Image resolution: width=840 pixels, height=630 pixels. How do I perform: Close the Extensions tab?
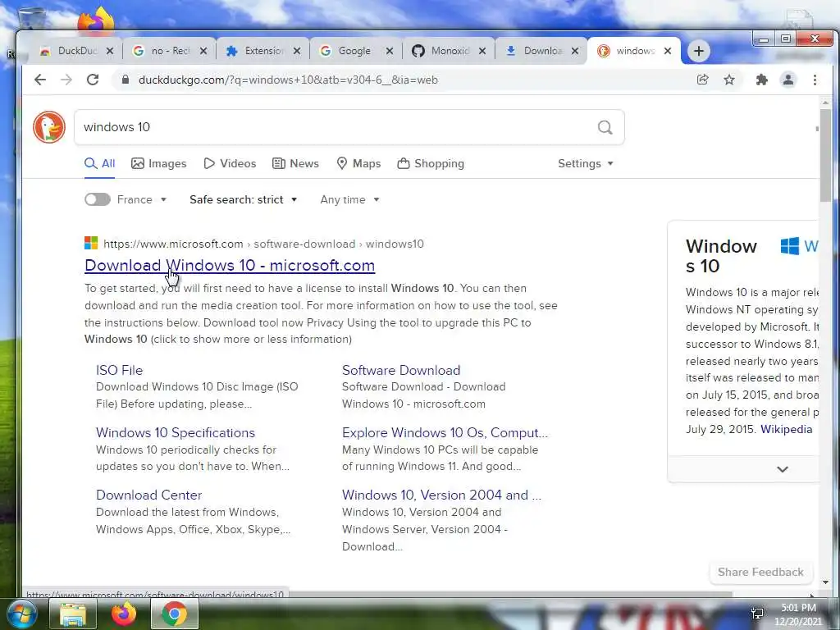pyautogui.click(x=296, y=51)
